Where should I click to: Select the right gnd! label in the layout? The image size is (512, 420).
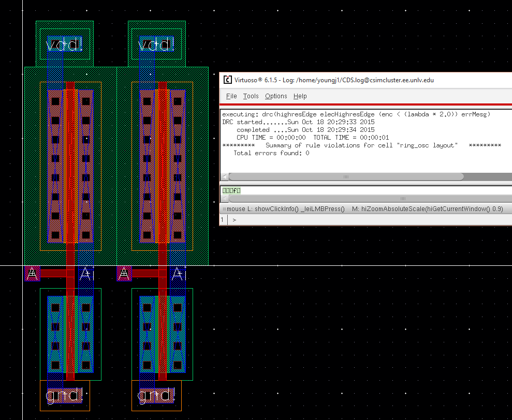(x=156, y=396)
